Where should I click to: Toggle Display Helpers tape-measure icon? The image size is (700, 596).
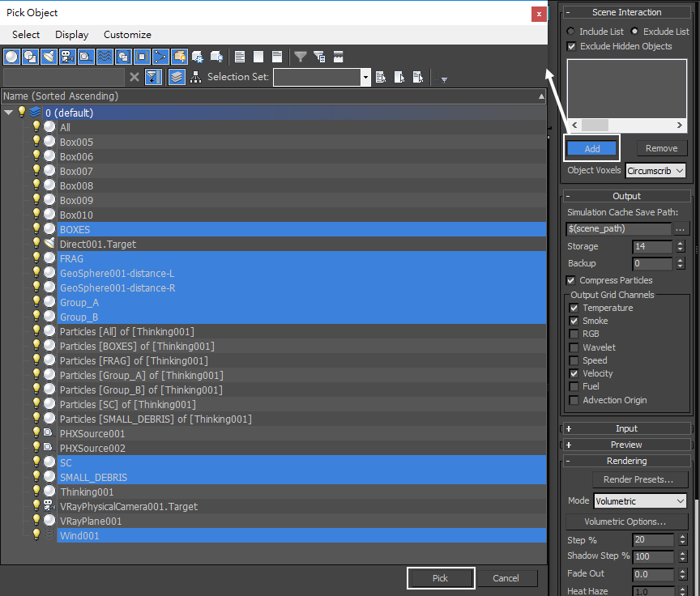[x=86, y=57]
